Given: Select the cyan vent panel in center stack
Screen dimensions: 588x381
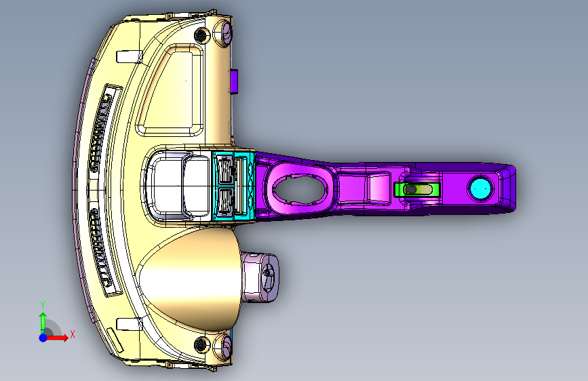Looking at the screenshot, I should (233, 186).
